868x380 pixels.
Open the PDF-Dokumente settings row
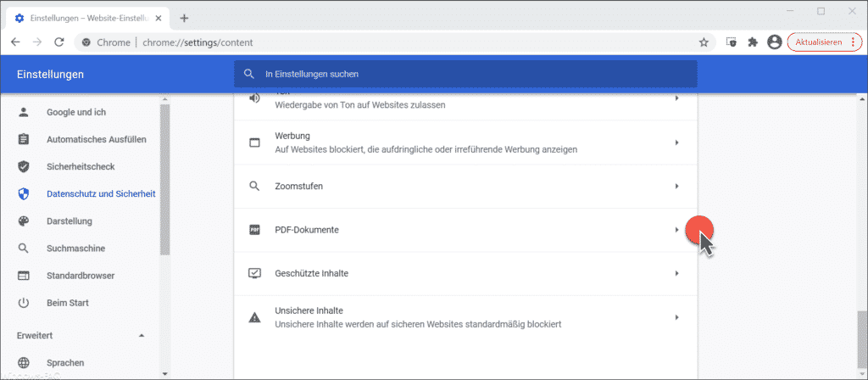465,230
